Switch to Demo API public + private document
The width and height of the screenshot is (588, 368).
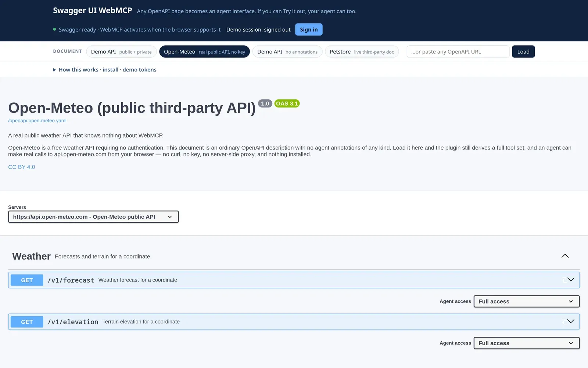[x=121, y=52]
